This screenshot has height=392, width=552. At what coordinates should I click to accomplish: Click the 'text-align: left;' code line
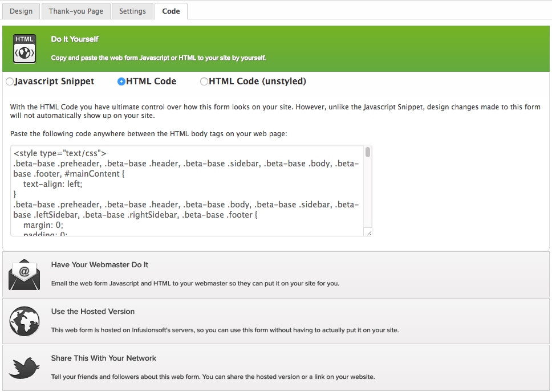pos(53,184)
